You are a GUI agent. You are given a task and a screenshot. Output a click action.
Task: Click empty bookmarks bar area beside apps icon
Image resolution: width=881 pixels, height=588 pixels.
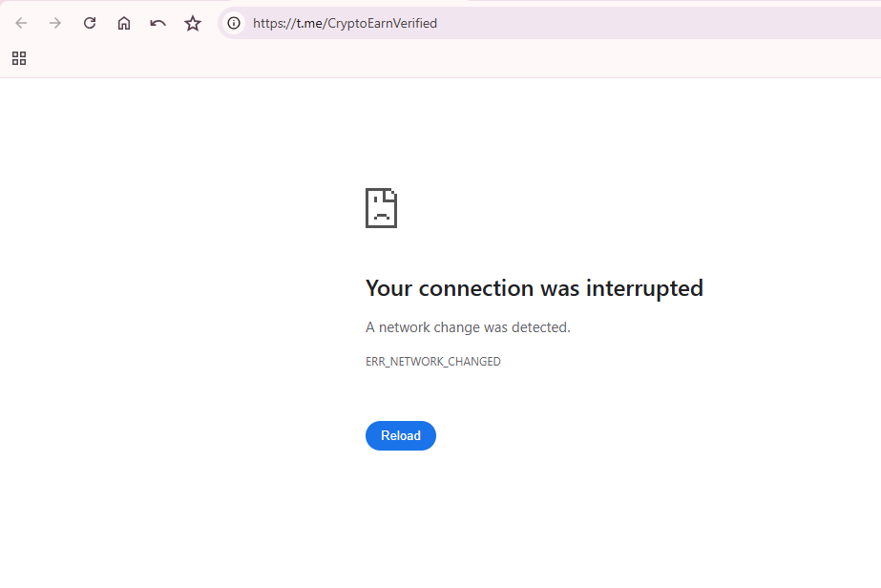click(382, 58)
